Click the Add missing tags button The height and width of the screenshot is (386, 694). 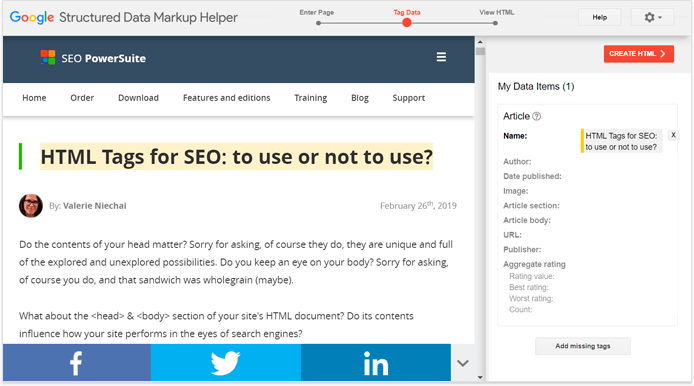coord(582,346)
